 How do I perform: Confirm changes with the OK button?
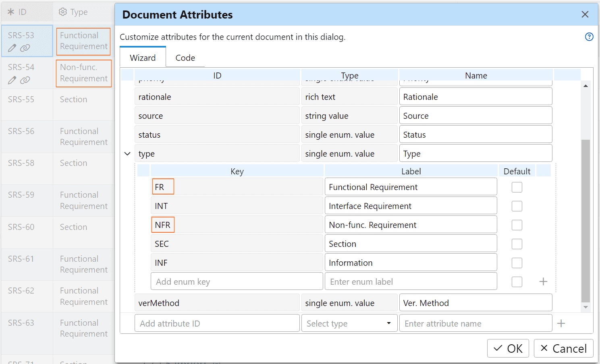coord(508,348)
